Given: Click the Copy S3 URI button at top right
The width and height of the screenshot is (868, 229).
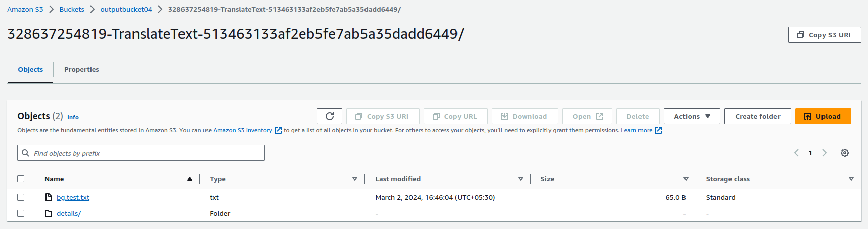Looking at the screenshot, I should tap(824, 35).
